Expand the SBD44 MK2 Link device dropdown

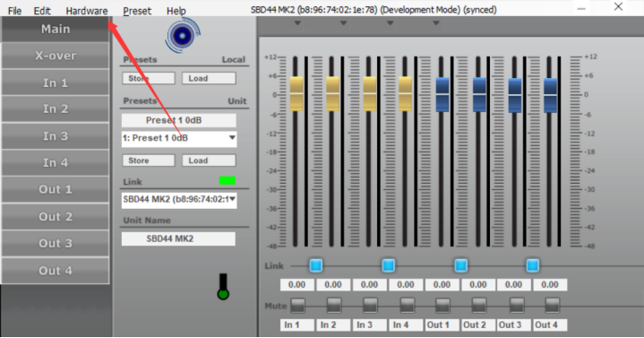(179, 200)
